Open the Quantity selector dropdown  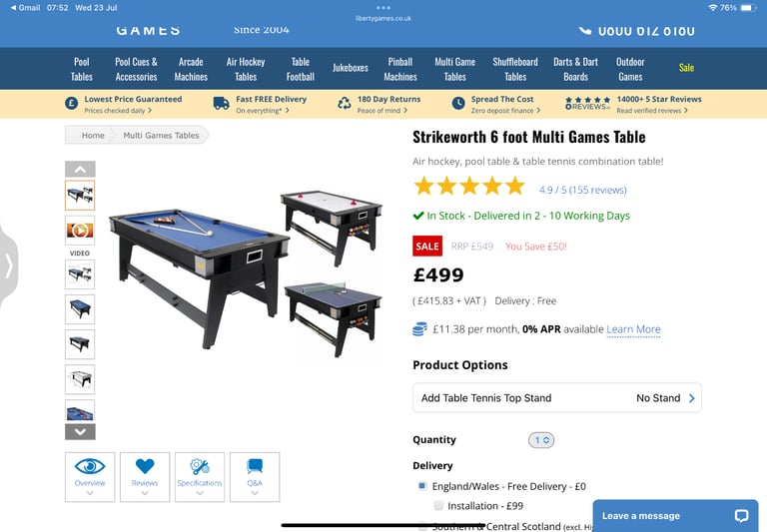[541, 440]
